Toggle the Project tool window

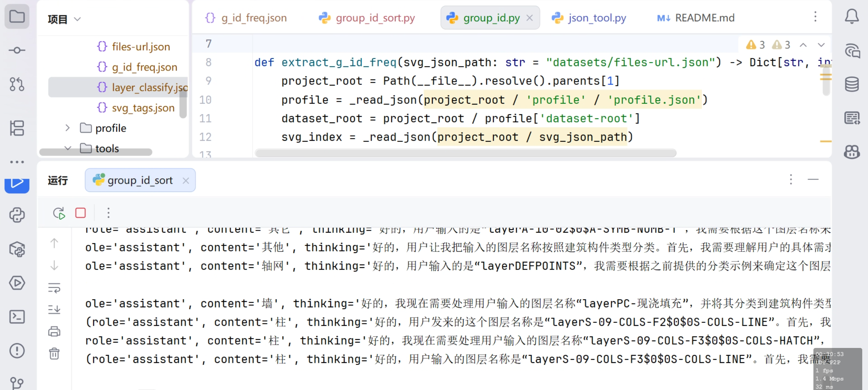(17, 16)
